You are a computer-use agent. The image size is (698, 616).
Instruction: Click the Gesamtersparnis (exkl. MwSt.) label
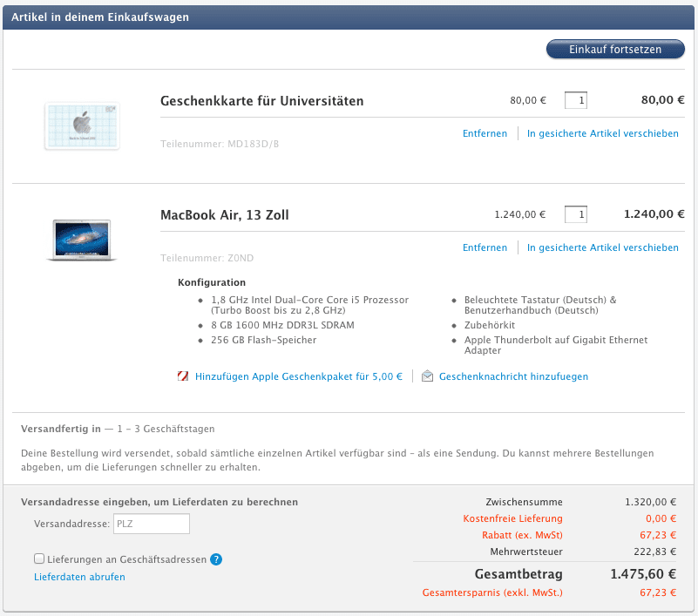(492, 592)
